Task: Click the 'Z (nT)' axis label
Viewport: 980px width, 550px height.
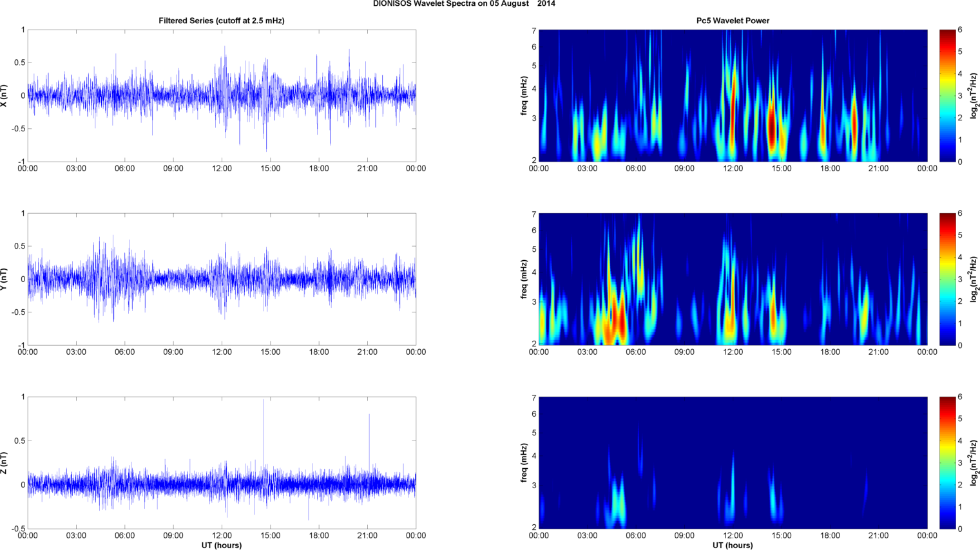Action: 5,462
